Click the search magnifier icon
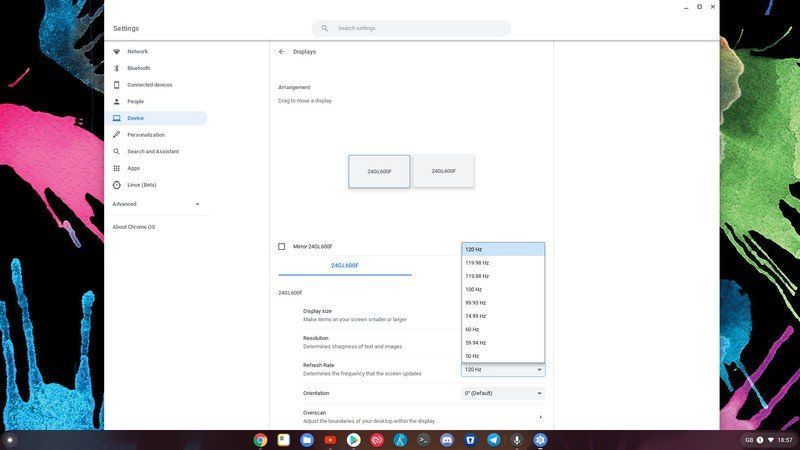 (x=324, y=28)
